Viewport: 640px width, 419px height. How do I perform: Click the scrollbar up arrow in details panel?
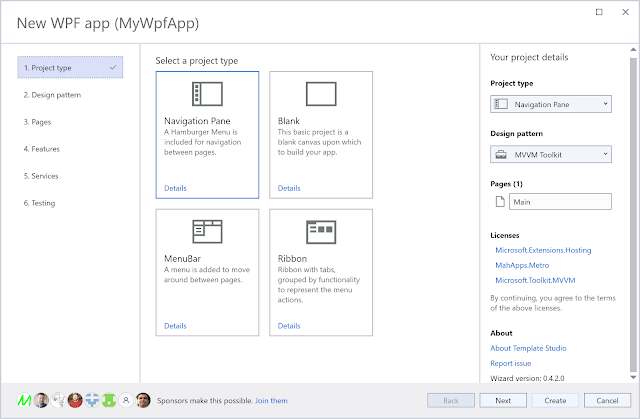point(633,49)
